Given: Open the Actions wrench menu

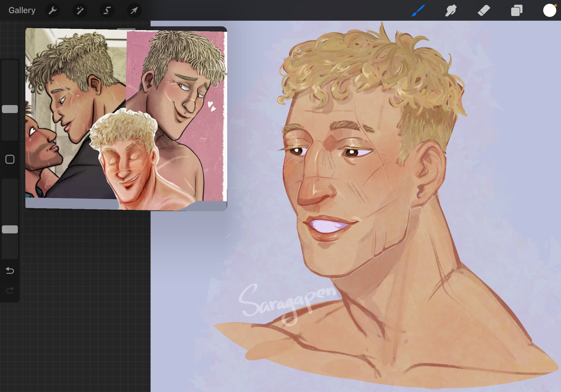Looking at the screenshot, I should (x=53, y=10).
